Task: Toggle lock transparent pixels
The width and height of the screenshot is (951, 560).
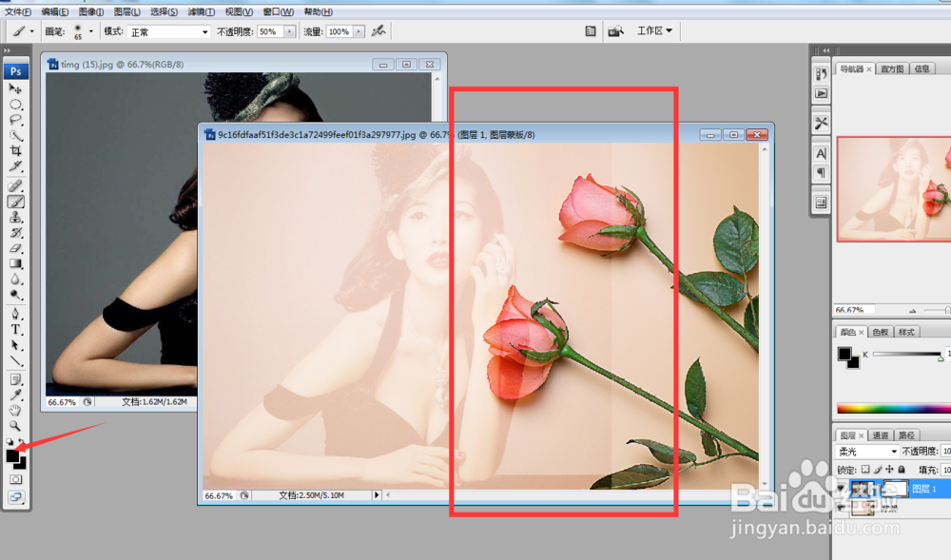Action: click(x=865, y=469)
